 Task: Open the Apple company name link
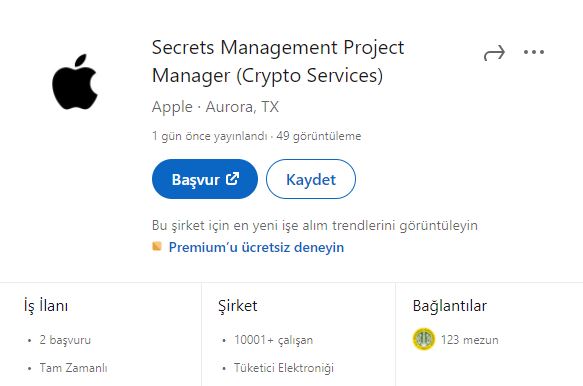(172, 107)
